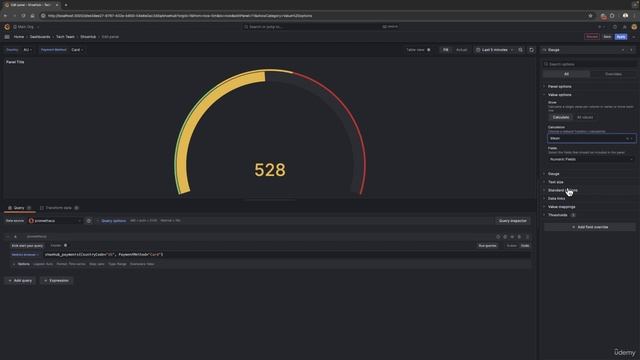Expand the Standard options section
The height and width of the screenshot is (360, 640).
(x=562, y=190)
